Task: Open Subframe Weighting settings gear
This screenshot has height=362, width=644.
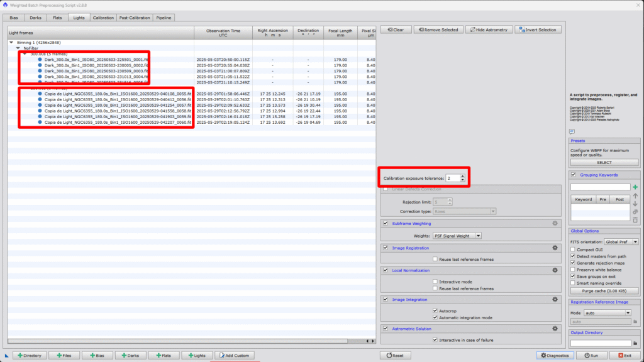Action: click(555, 223)
